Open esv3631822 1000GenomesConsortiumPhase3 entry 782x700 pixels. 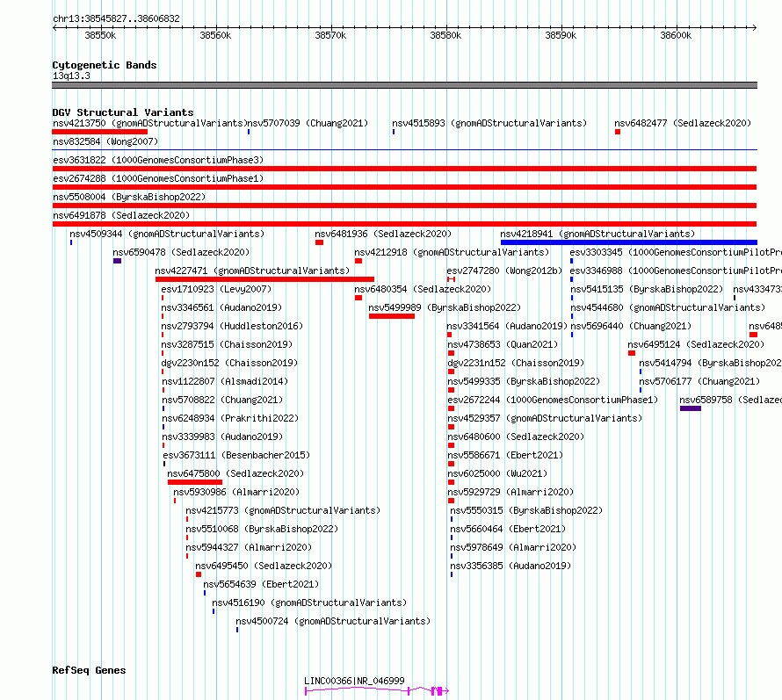pyautogui.click(x=158, y=160)
